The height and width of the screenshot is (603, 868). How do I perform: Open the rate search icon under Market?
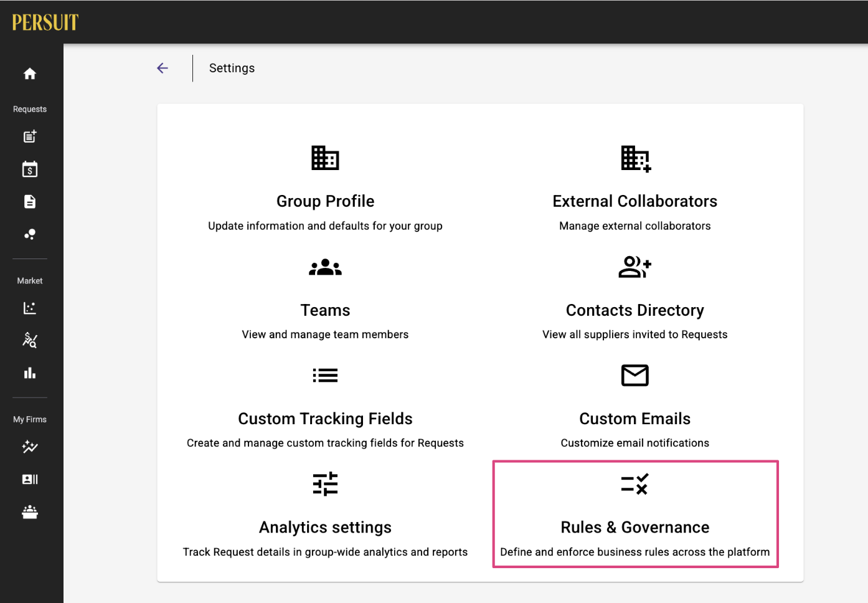tap(30, 340)
